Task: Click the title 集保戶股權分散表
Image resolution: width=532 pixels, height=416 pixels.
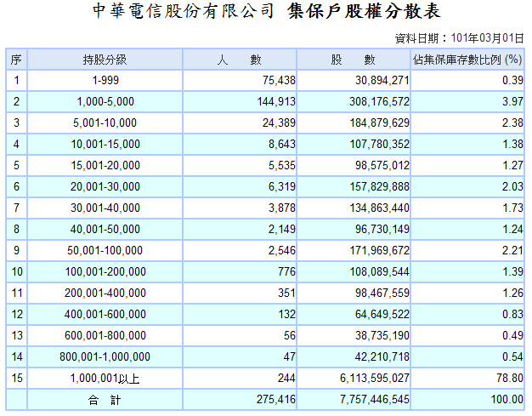Action: [364, 11]
